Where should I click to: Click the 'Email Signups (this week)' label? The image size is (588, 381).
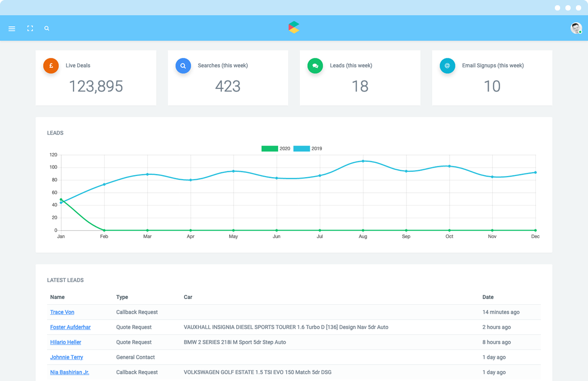[493, 66]
